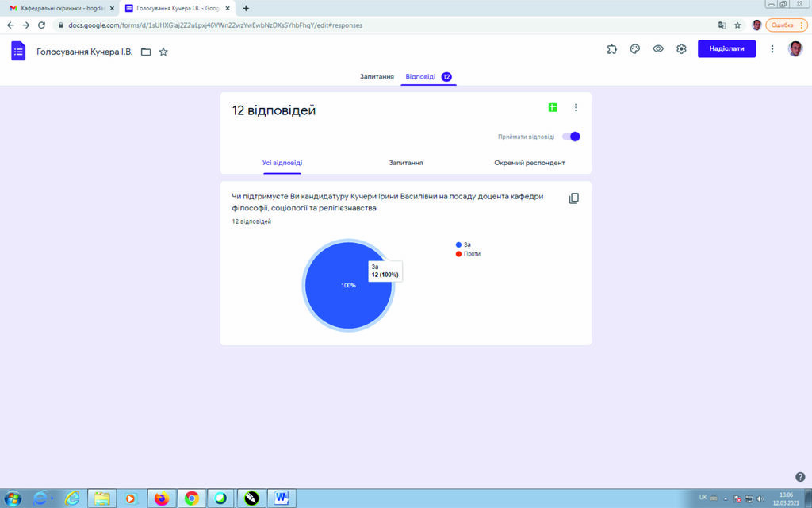Viewport: 812px width, 508px height.
Task: Click the preview eye icon
Action: click(x=658, y=49)
